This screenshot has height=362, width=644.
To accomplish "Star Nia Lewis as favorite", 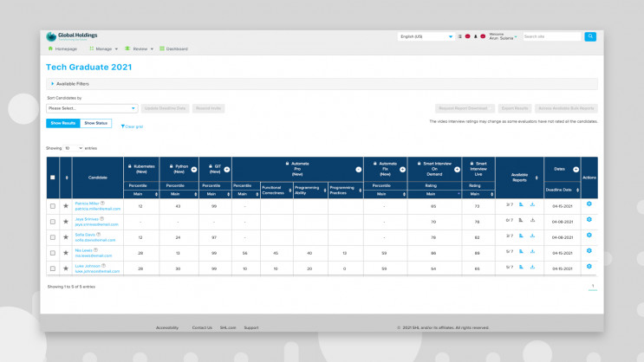I will click(66, 253).
